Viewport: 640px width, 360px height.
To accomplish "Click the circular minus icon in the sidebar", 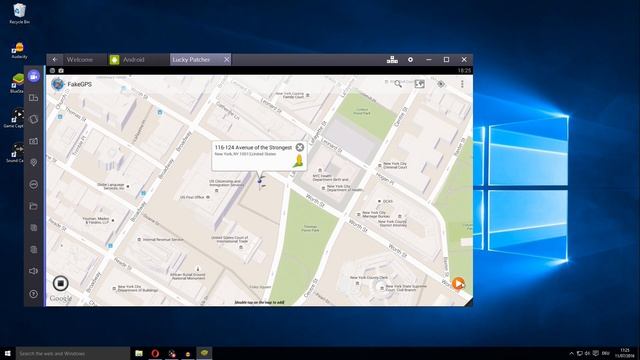I will tap(33, 184).
